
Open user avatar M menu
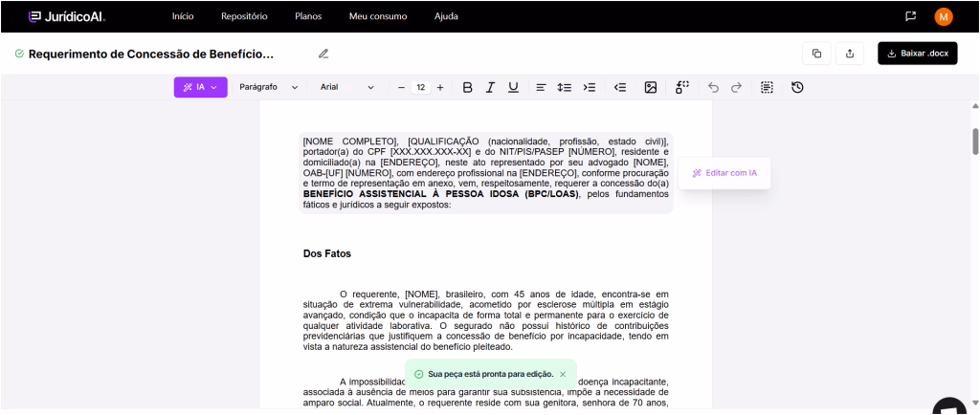coord(943,17)
